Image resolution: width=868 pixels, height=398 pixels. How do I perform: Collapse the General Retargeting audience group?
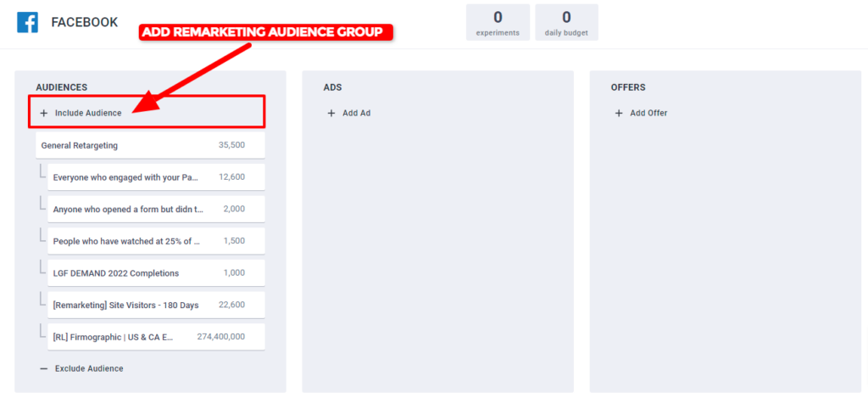[150, 145]
